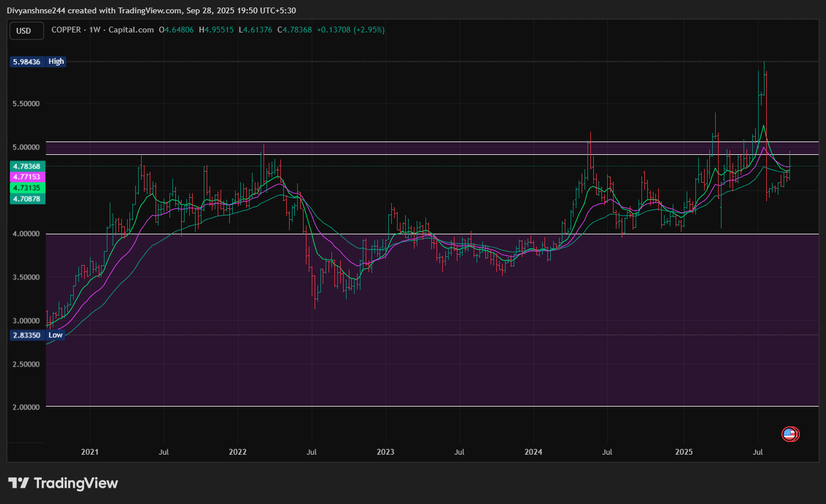Click the 2024 label on time axis
The image size is (826, 504).
pyautogui.click(x=533, y=452)
